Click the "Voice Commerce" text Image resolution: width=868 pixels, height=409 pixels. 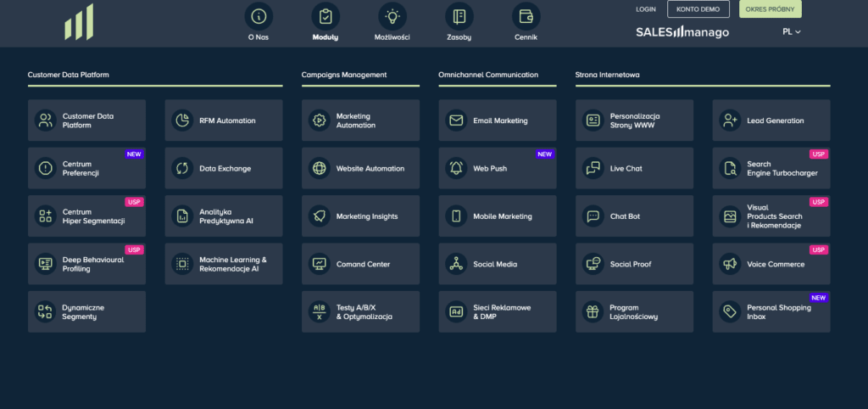click(x=776, y=264)
